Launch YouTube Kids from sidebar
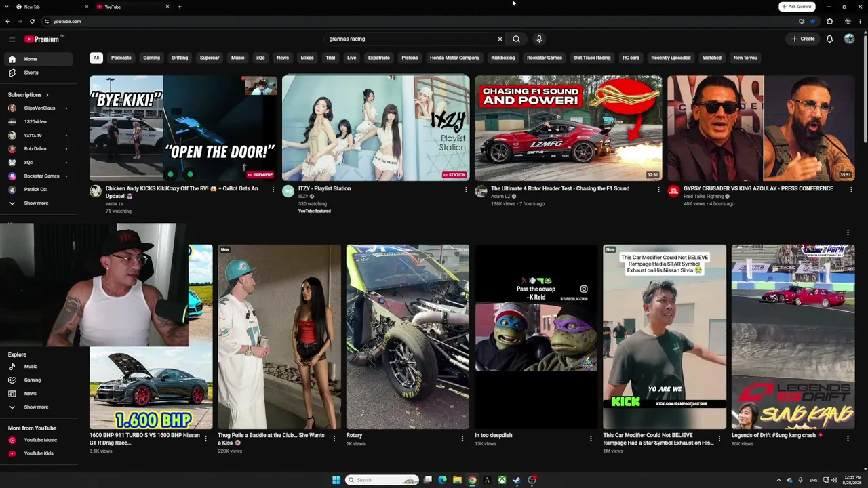868x488 pixels. tap(37, 453)
